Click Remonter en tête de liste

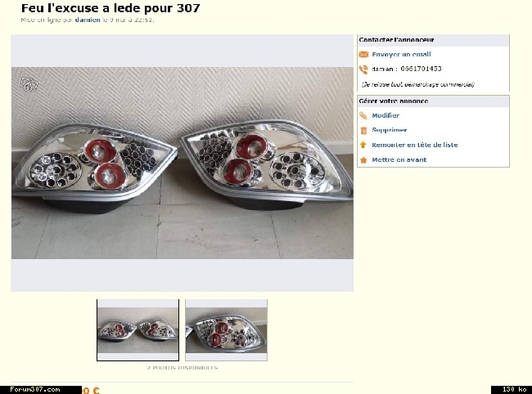coord(415,145)
